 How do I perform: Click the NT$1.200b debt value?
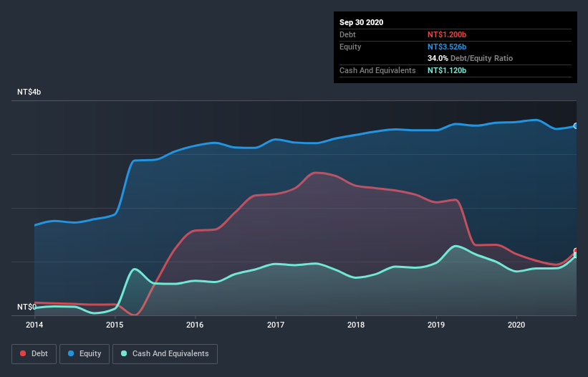click(x=447, y=34)
